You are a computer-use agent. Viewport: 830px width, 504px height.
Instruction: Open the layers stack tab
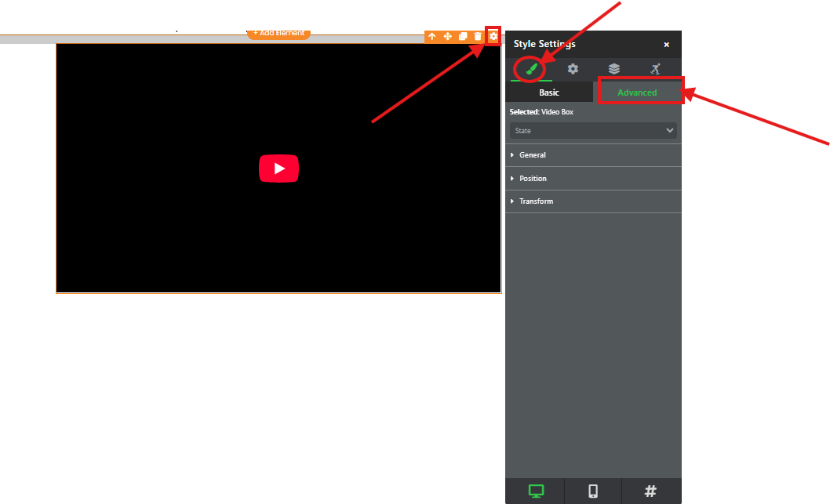(614, 69)
